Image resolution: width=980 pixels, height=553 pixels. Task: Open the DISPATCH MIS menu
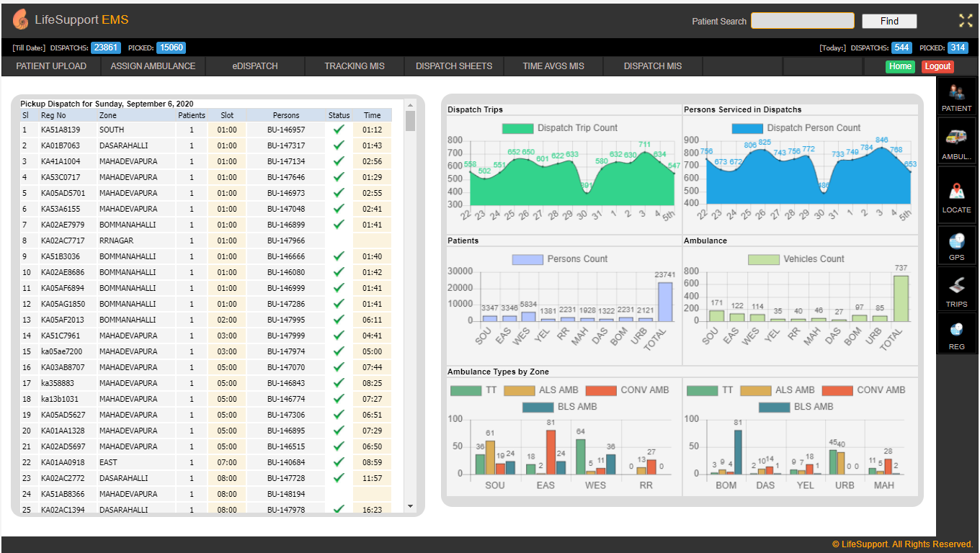pos(653,66)
